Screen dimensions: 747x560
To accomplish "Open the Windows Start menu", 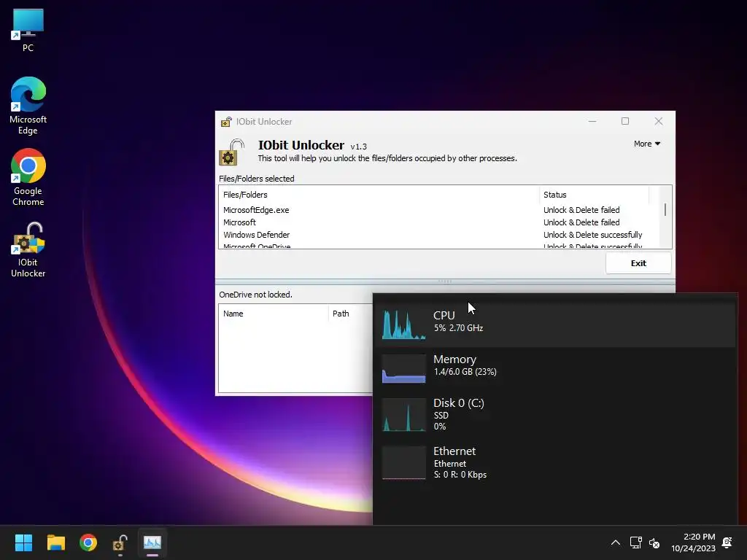I will point(23,542).
